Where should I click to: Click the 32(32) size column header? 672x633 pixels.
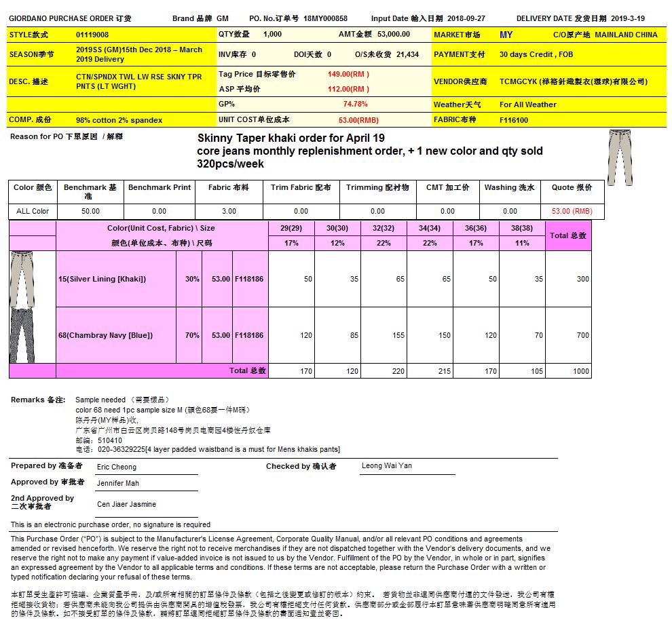384,229
